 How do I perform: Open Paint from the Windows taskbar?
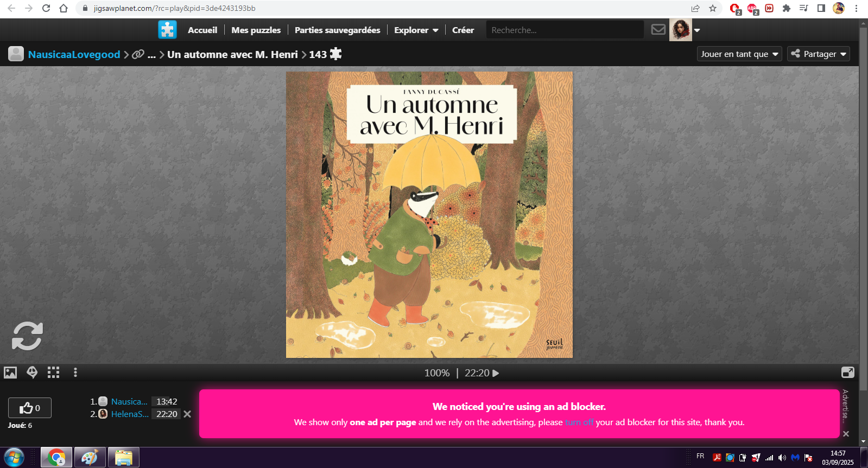pos(90,458)
